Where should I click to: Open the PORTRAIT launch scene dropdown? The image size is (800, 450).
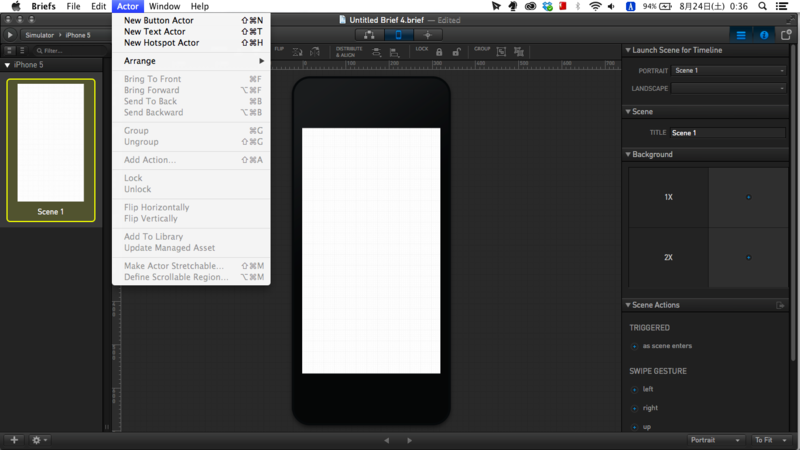pos(729,70)
